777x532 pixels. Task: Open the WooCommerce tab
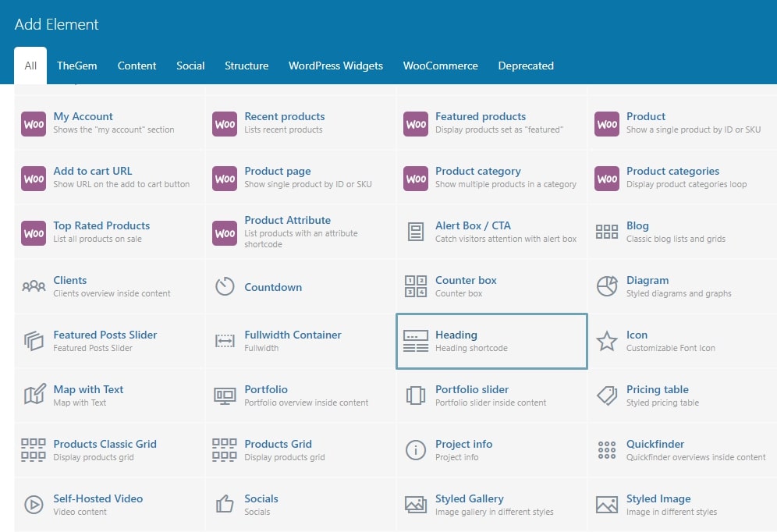[x=440, y=66]
